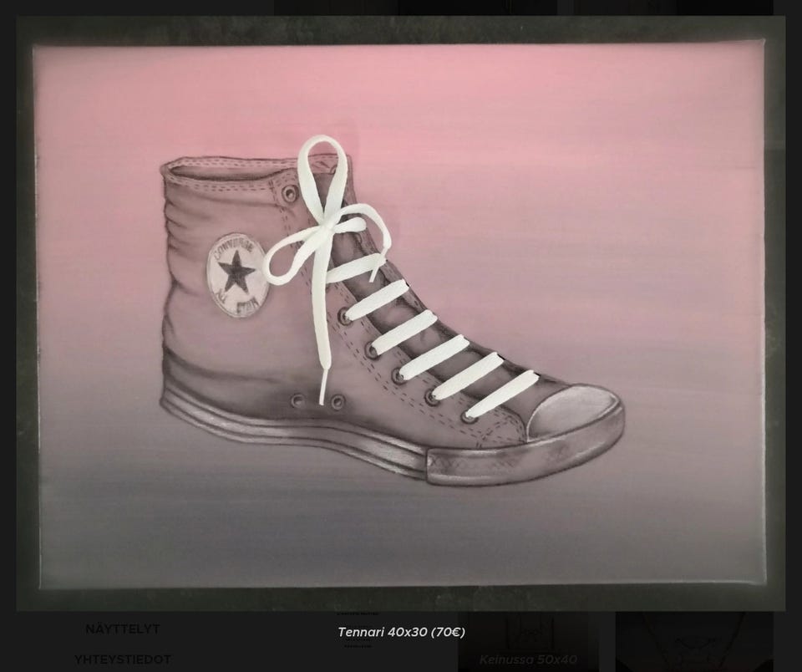The width and height of the screenshot is (802, 672).
Task: Click the caption 'Tennari 40x30 (70€)'
Action: point(402,632)
